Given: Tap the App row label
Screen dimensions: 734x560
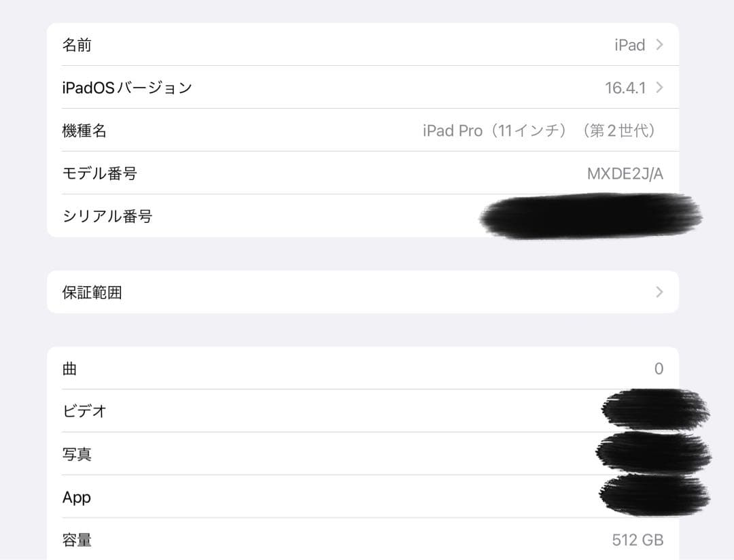Looking at the screenshot, I should [77, 497].
